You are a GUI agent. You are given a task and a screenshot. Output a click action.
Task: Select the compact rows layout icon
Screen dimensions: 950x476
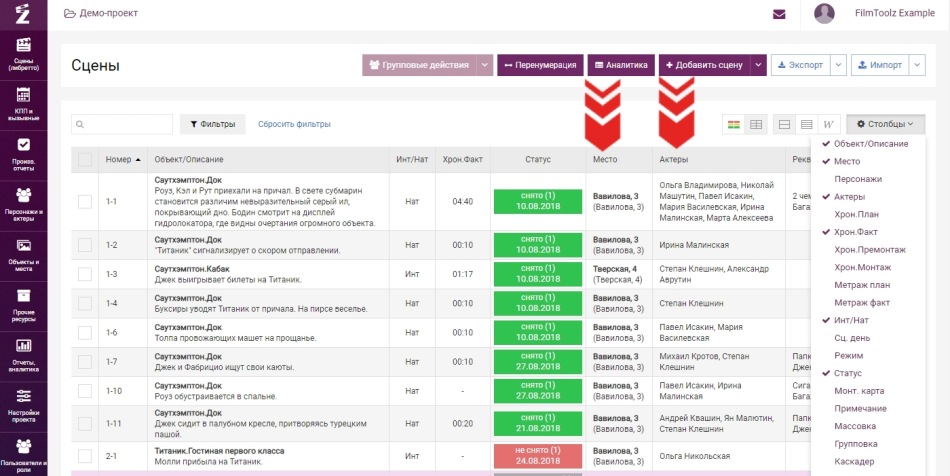[806, 125]
